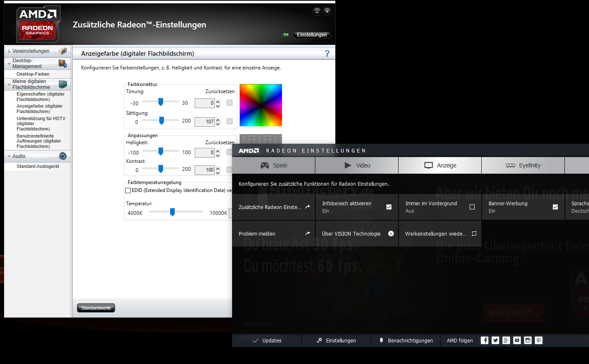Click Über VISION Technologie tile
Image resolution: width=589 pixels, height=364 pixels.
point(357,234)
